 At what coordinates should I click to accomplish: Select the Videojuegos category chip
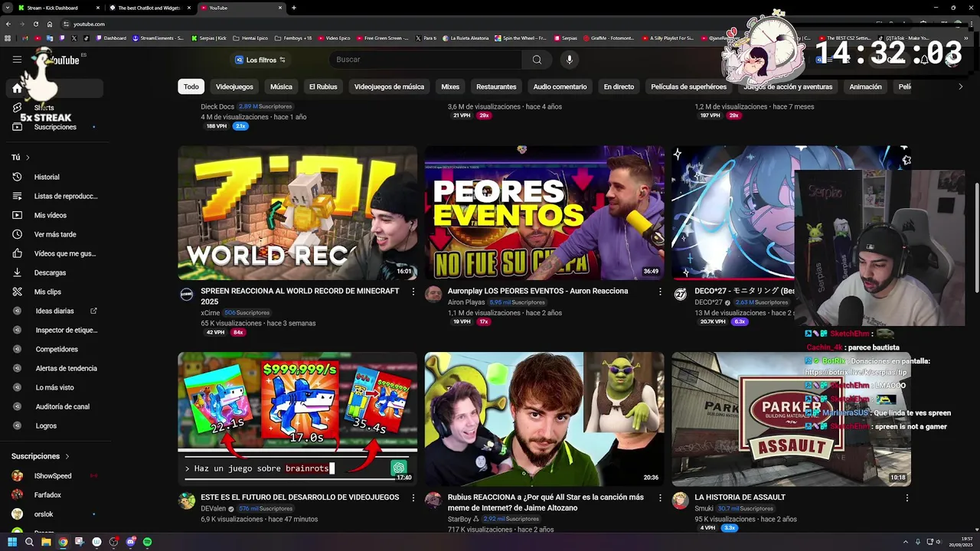[x=234, y=86]
